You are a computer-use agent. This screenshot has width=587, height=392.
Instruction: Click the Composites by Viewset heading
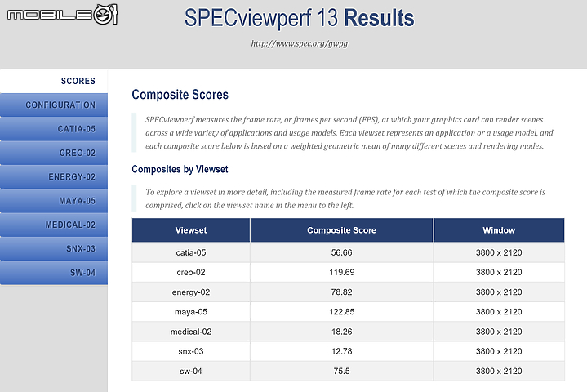[x=180, y=169]
